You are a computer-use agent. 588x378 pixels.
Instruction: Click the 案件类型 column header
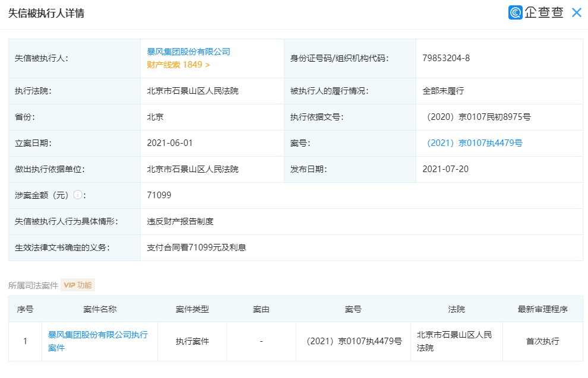[x=192, y=309]
